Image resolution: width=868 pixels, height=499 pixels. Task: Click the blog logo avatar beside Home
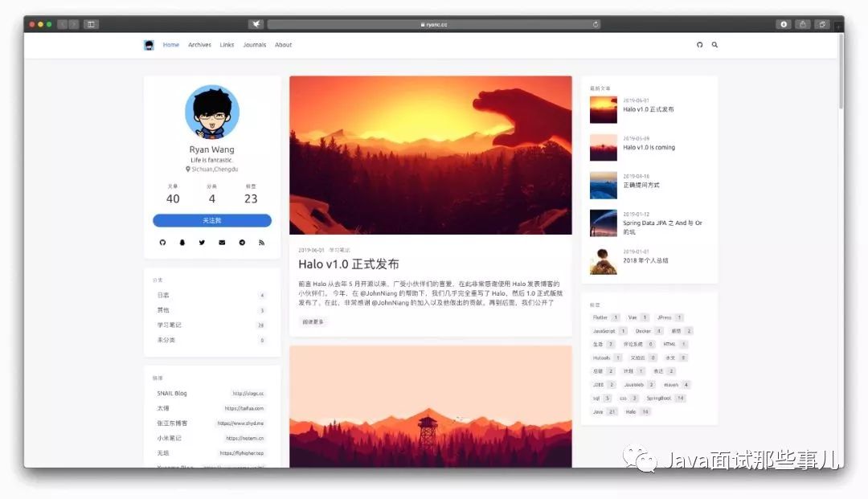click(x=149, y=45)
